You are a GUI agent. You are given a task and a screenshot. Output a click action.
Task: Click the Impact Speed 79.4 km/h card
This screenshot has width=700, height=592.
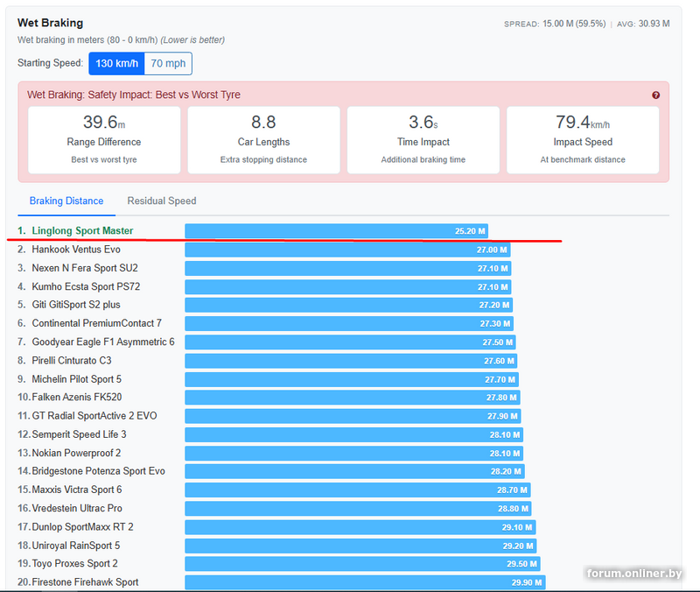[583, 140]
